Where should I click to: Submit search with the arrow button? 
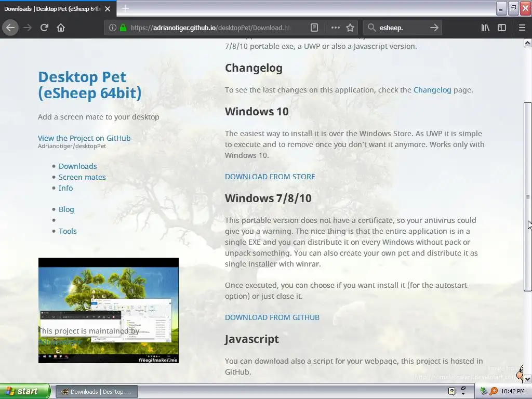(x=434, y=28)
